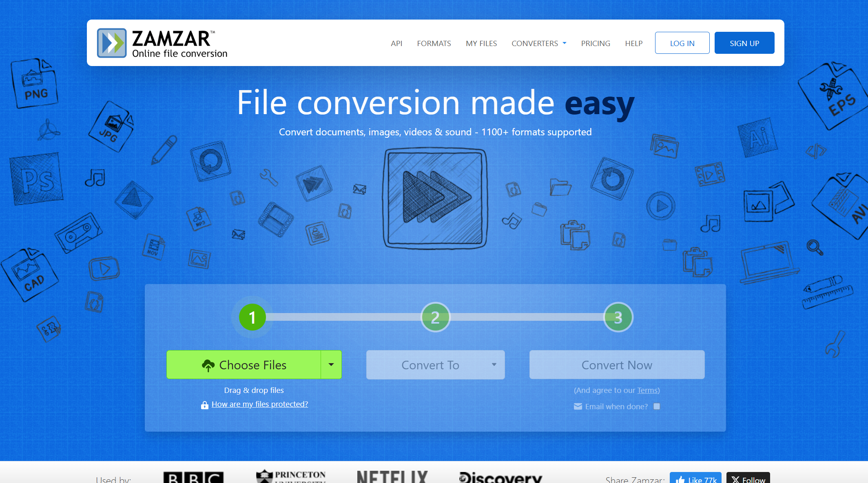Click the MY FILES tab
The width and height of the screenshot is (868, 483).
click(481, 43)
